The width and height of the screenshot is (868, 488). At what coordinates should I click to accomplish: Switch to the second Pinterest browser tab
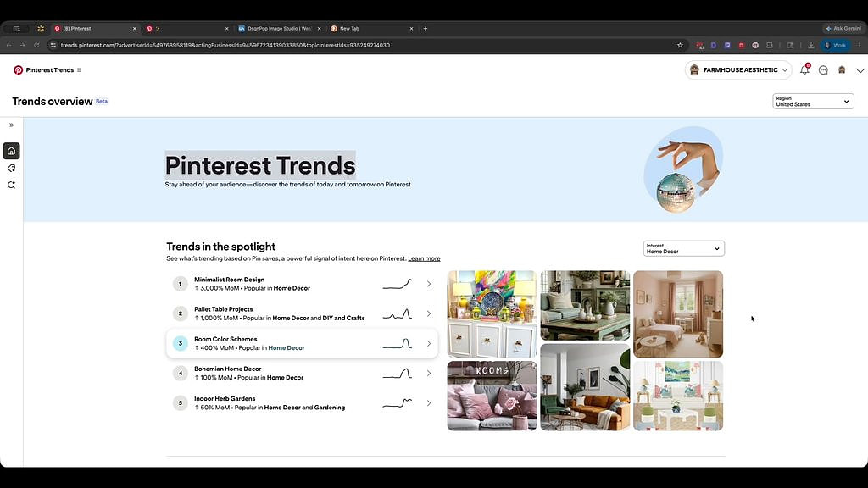186,28
